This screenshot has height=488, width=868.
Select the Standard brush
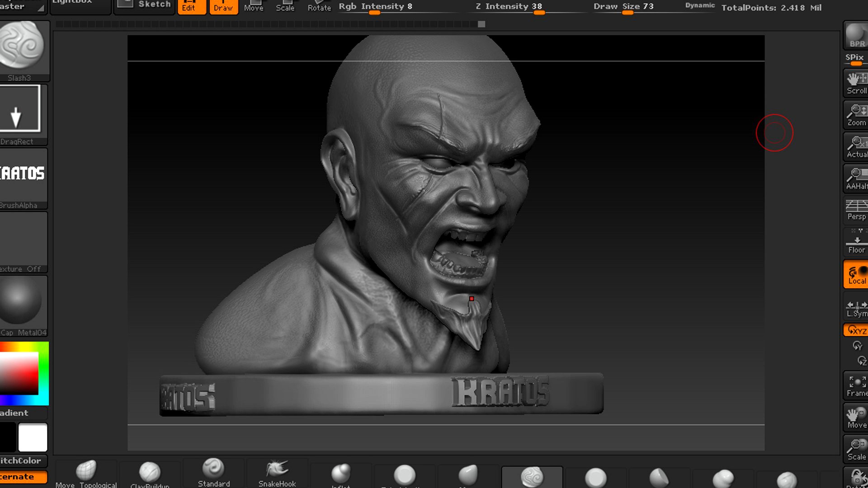213,474
